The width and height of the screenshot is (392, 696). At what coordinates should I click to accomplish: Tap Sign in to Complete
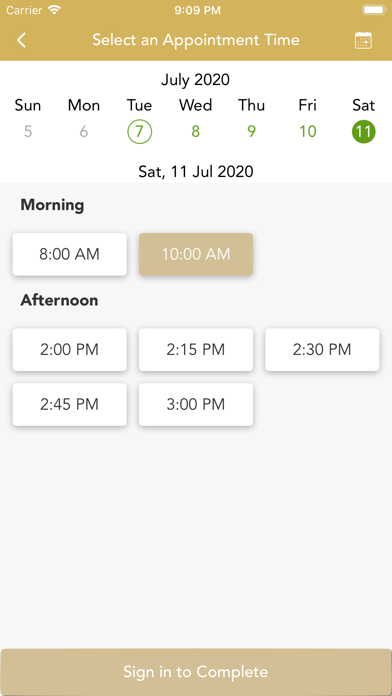[196, 672]
